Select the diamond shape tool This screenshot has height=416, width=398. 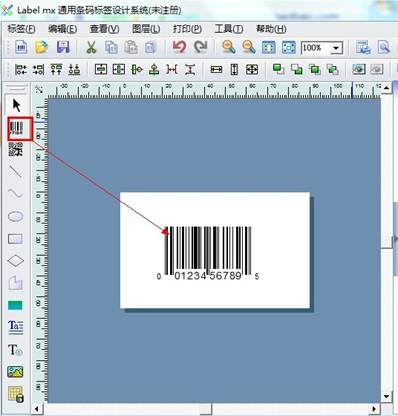coord(16,261)
